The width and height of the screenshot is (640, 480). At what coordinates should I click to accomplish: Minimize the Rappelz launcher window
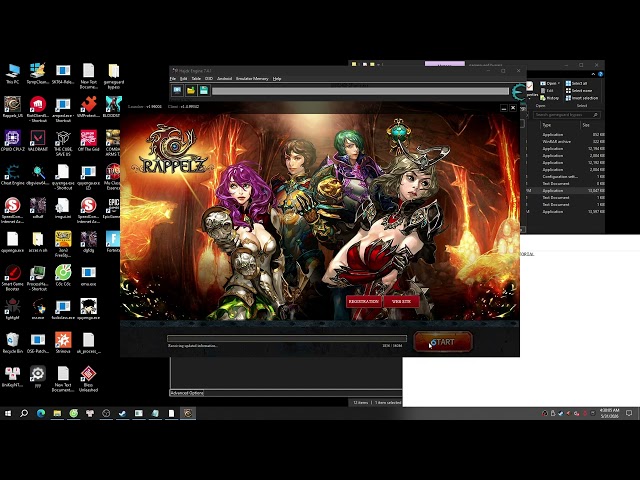coord(504,108)
